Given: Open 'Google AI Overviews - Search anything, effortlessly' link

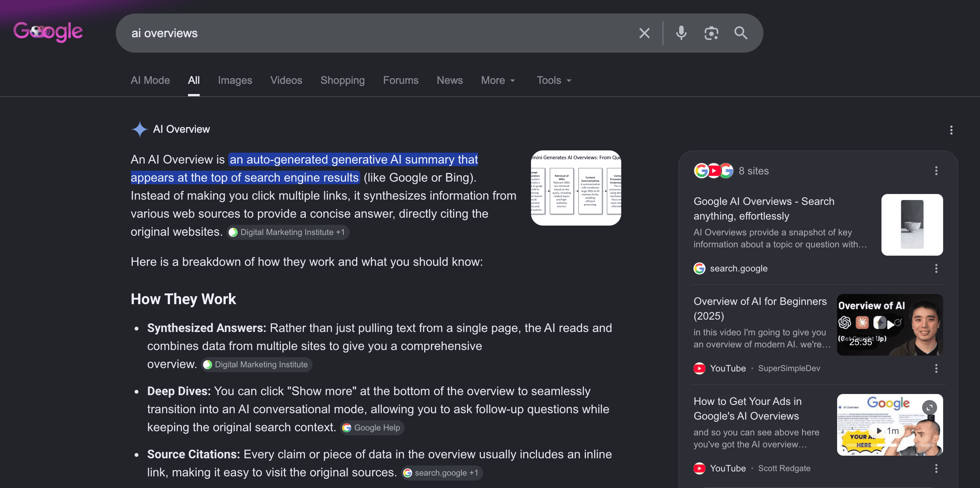Looking at the screenshot, I should click(764, 208).
